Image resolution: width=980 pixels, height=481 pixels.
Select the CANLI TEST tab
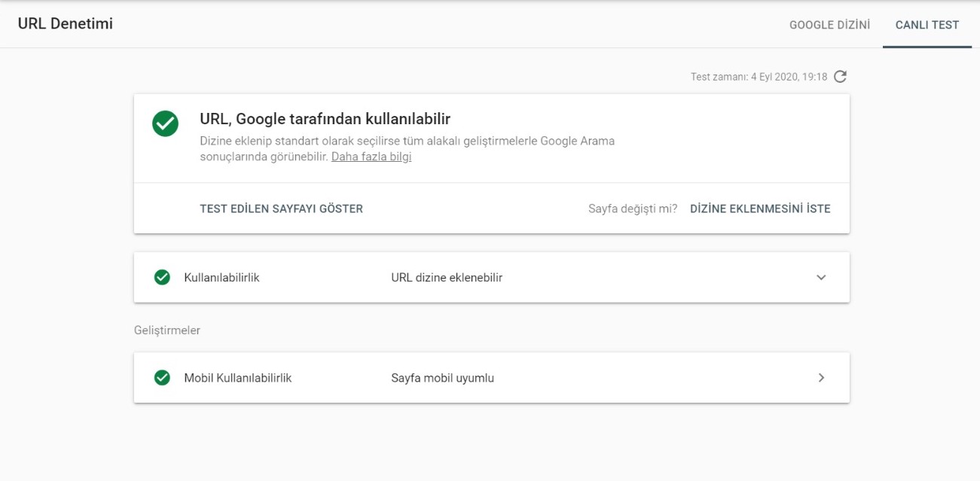[x=927, y=25]
